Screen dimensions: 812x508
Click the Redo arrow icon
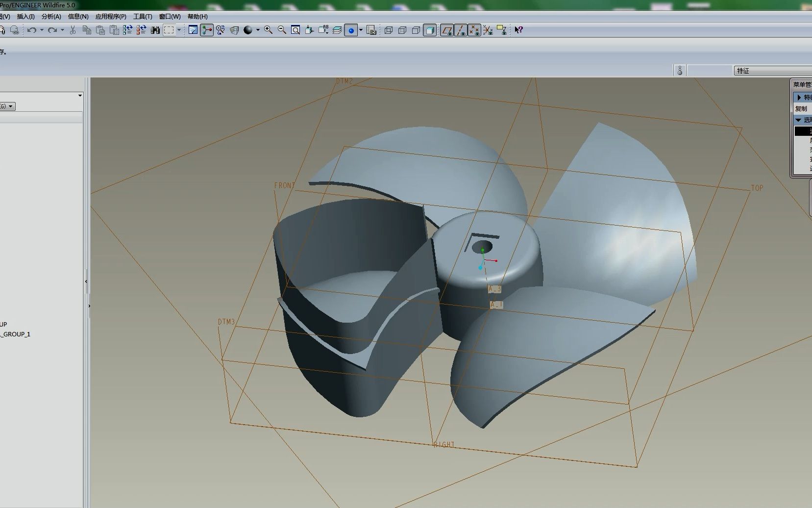pyautogui.click(x=52, y=30)
